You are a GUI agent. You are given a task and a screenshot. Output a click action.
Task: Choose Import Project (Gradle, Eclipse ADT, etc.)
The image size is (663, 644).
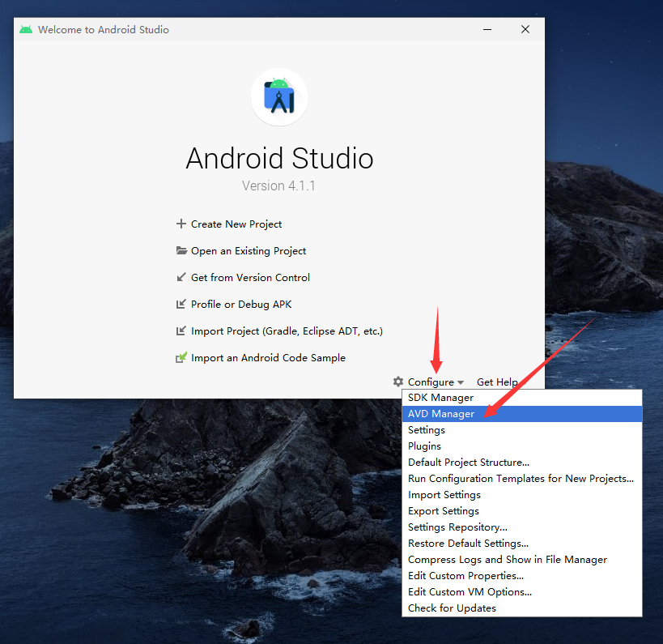tap(287, 331)
